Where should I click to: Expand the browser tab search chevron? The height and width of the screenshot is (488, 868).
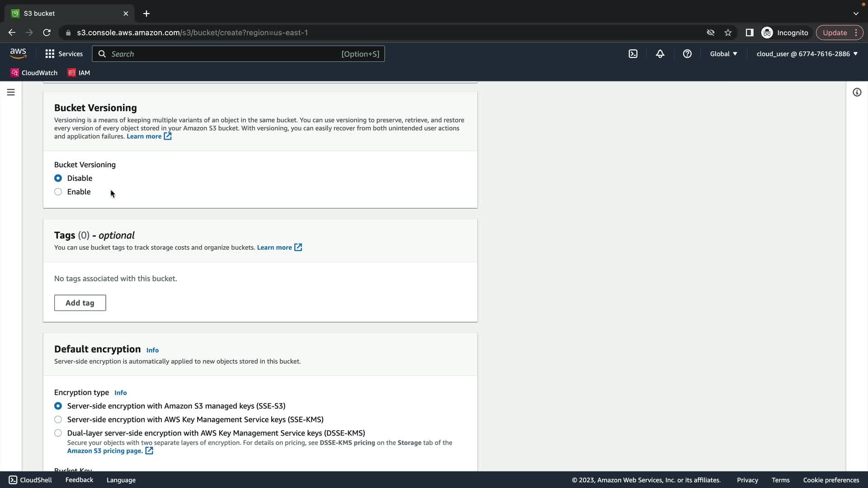coord(856,14)
